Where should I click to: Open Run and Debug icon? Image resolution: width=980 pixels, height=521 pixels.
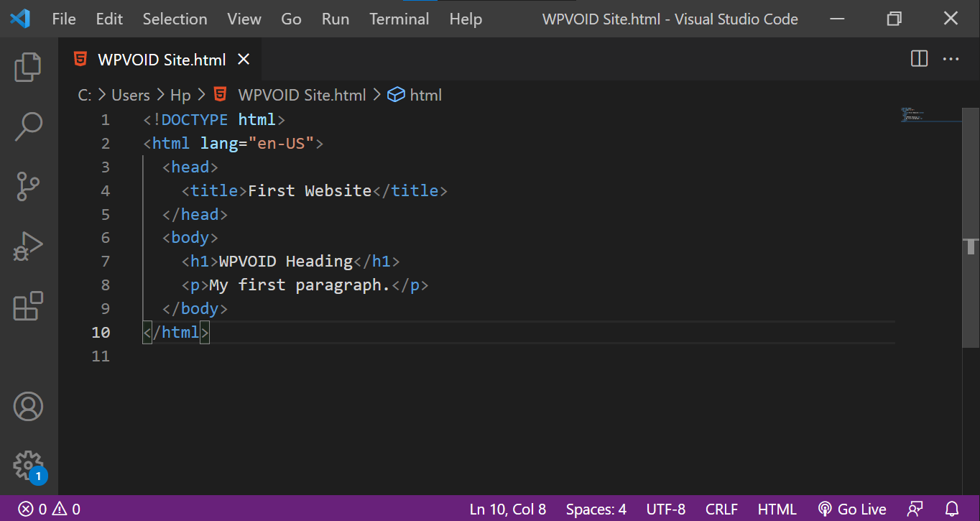pos(28,246)
